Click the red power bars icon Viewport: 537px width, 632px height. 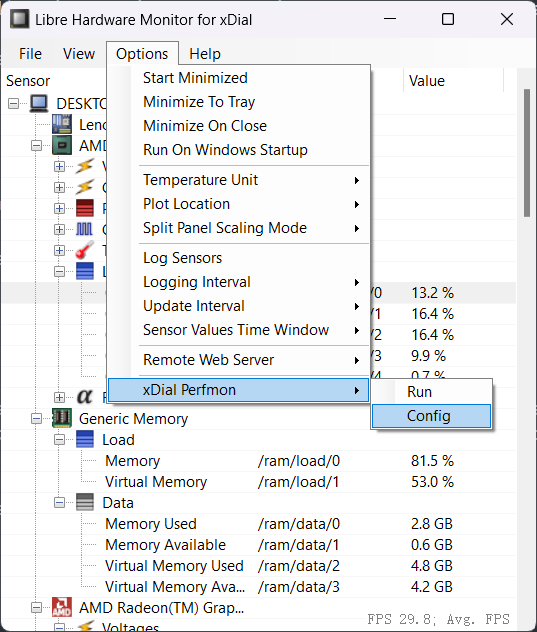click(x=85, y=208)
